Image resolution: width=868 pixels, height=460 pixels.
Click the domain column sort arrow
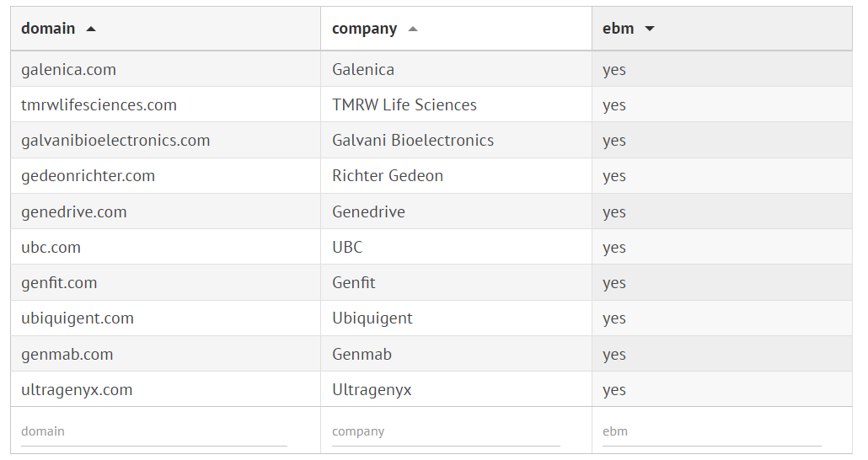tap(91, 29)
